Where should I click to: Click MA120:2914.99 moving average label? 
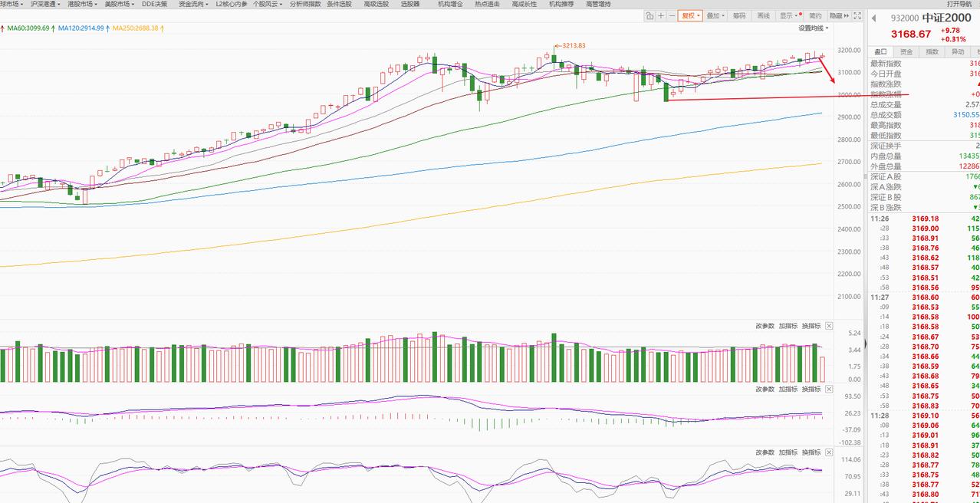coord(82,28)
